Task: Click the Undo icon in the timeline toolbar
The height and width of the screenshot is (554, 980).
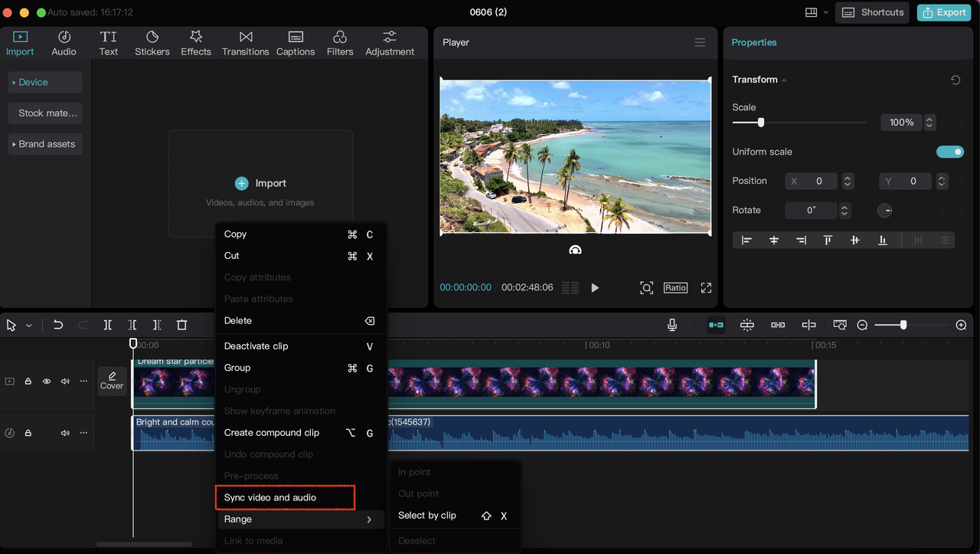Action: coord(57,324)
